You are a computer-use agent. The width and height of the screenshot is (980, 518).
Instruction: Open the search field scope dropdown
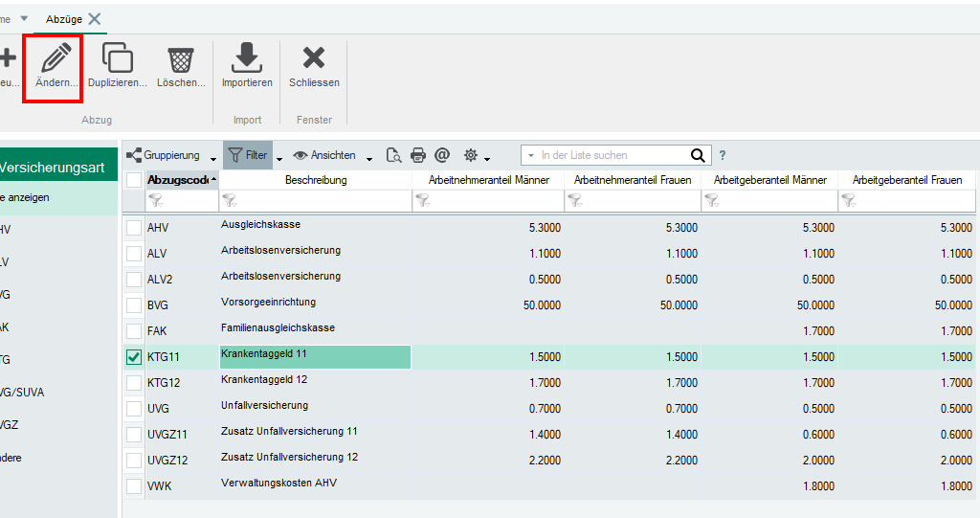point(530,155)
